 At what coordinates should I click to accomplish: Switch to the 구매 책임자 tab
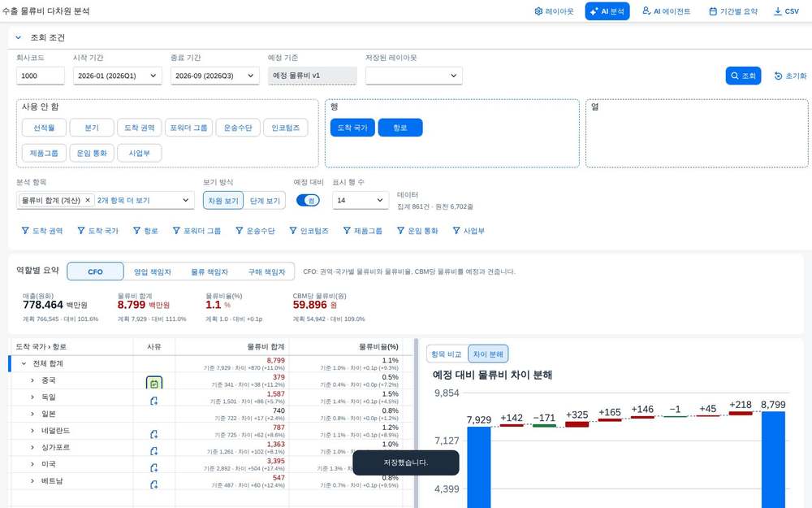266,271
